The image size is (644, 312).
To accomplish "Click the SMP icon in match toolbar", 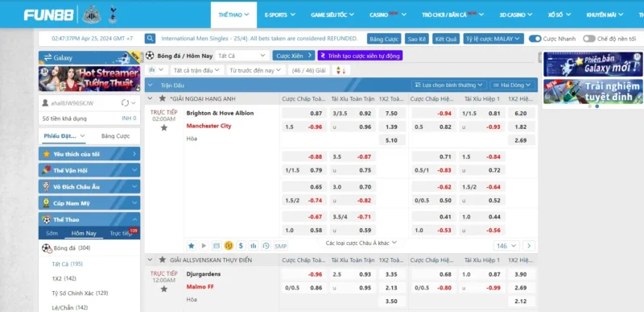I will [281, 246].
